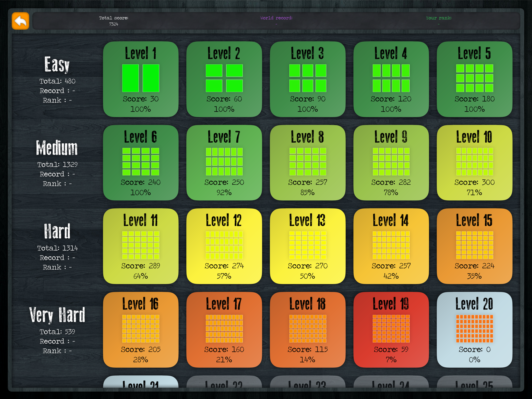
Task: Start Level 10 yellow-green tile
Action: point(474,163)
